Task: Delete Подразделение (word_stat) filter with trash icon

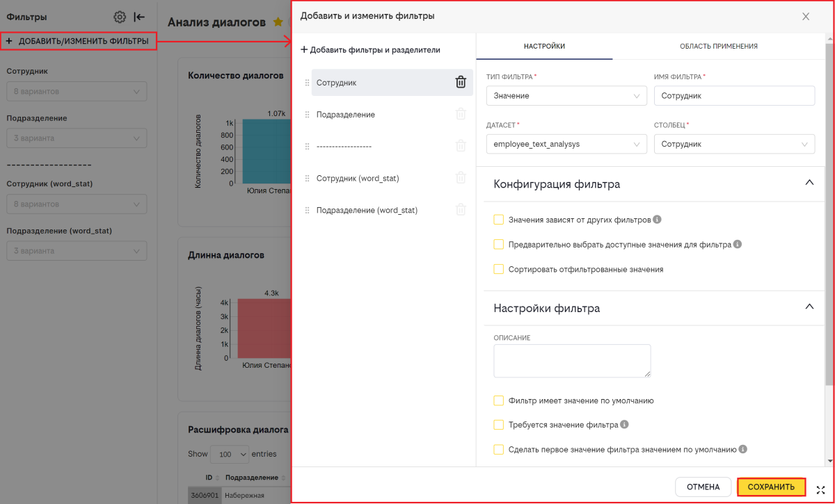Action: click(x=461, y=210)
